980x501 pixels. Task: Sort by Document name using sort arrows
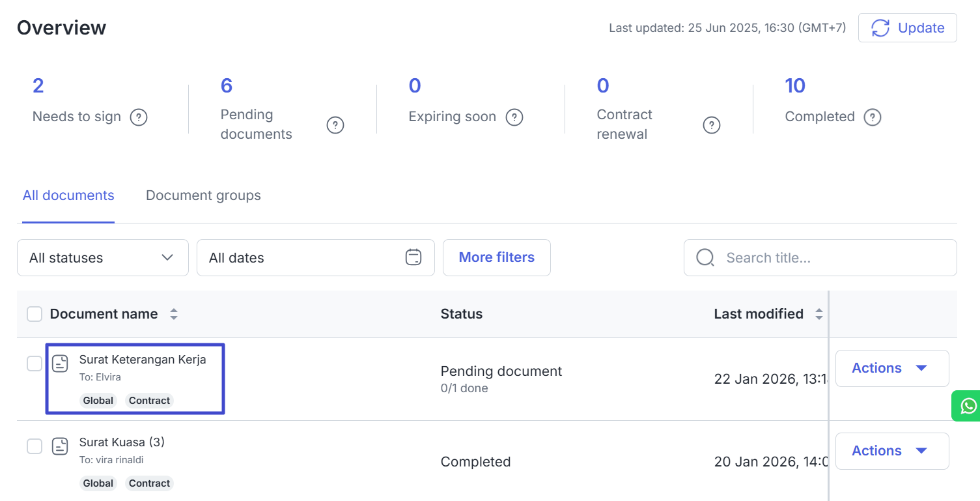click(174, 314)
